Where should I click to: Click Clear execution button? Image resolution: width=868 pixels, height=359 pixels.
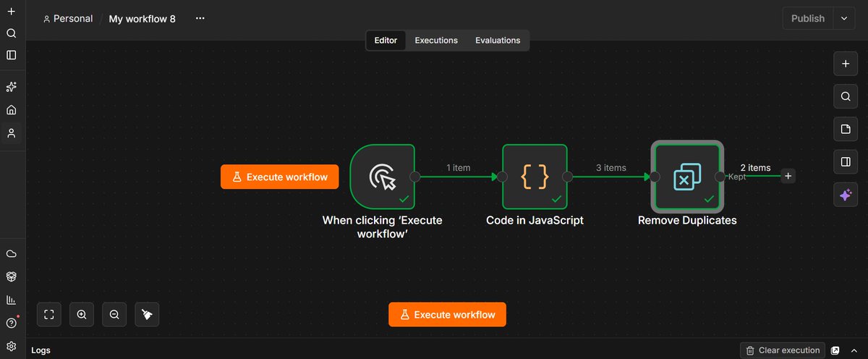783,350
